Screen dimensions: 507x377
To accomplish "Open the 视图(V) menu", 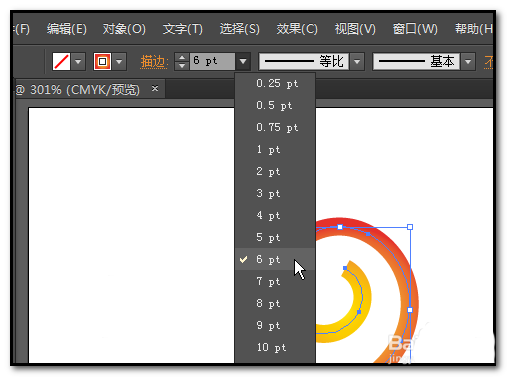I will [355, 29].
